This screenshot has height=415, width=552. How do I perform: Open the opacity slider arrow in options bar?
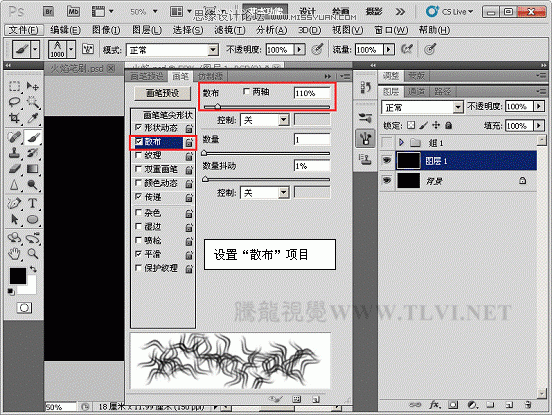point(299,50)
